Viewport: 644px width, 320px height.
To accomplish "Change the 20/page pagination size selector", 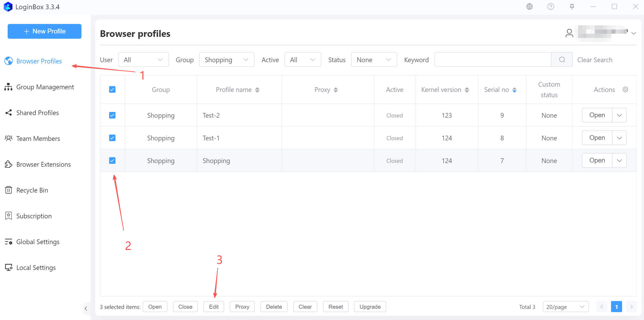I will (x=565, y=307).
